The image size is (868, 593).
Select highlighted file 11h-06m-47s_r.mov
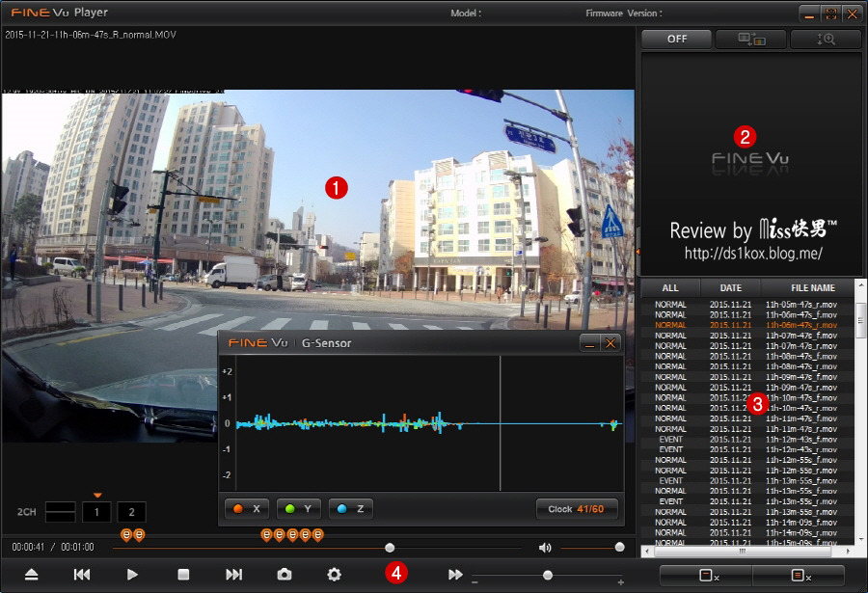coord(747,325)
